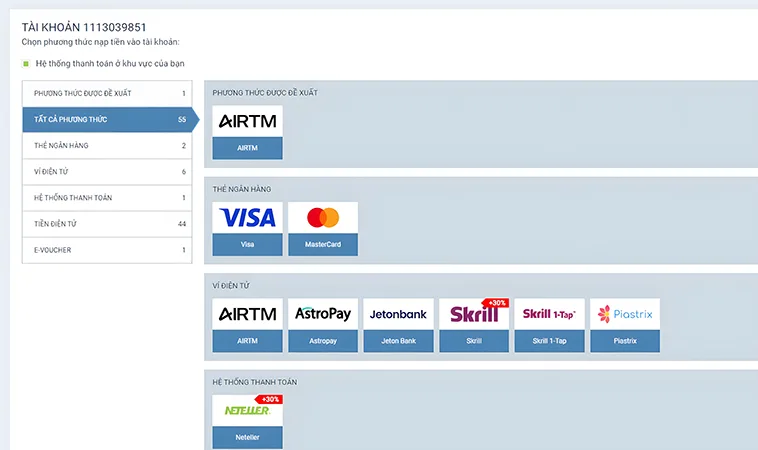Open Ví điện tử category
The height and width of the screenshot is (450, 758).
[x=107, y=172]
